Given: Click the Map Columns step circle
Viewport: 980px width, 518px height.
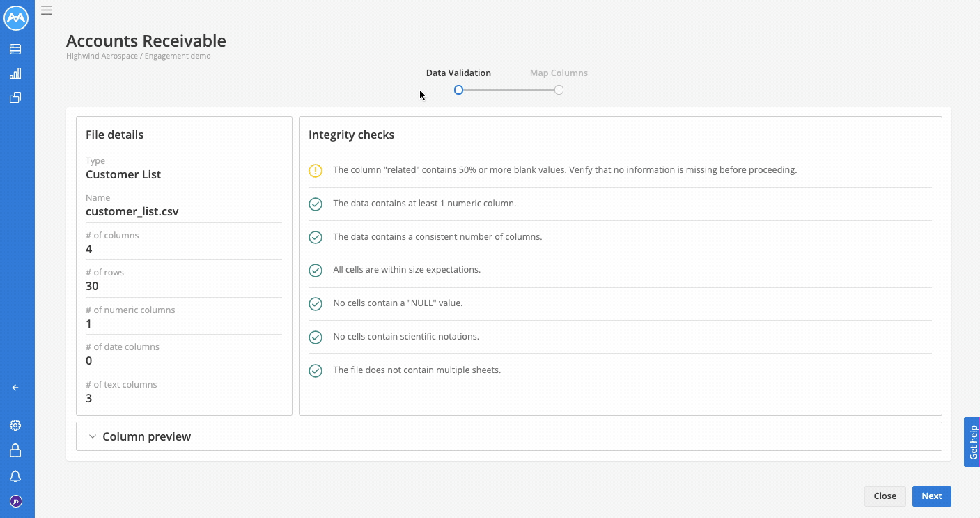Looking at the screenshot, I should (559, 90).
